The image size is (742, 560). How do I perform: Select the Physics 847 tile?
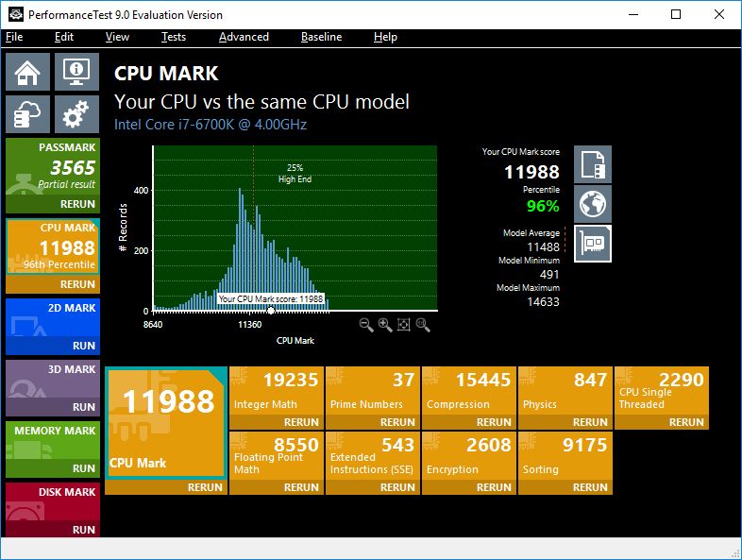click(x=565, y=391)
